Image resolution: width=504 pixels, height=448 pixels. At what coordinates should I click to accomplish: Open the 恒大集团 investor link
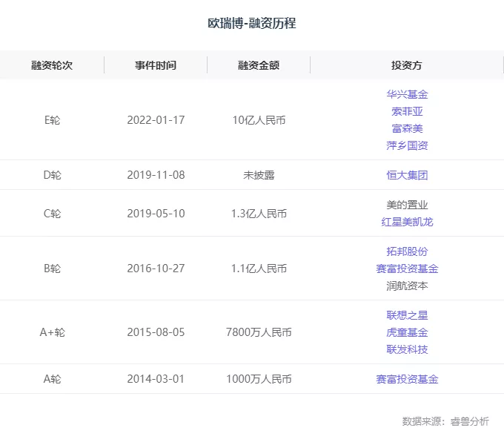click(x=407, y=175)
